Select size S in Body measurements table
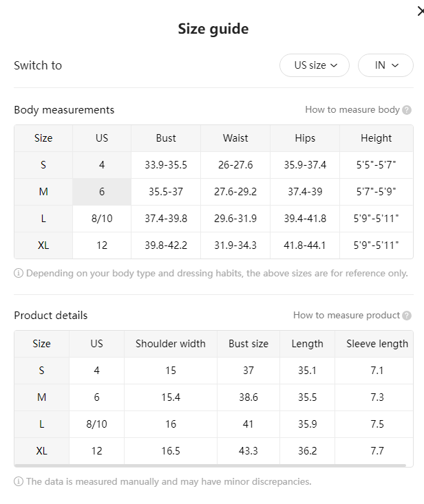424x504 pixels. 43,165
